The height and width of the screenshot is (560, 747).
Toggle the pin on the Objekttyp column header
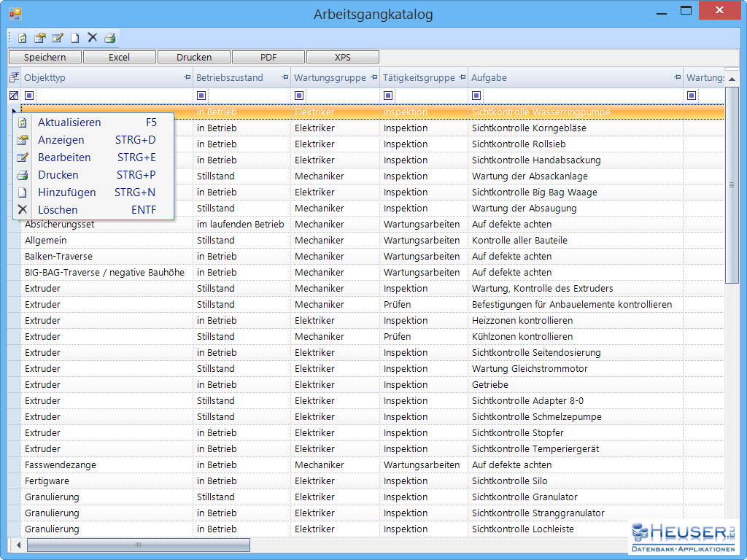tap(187, 78)
